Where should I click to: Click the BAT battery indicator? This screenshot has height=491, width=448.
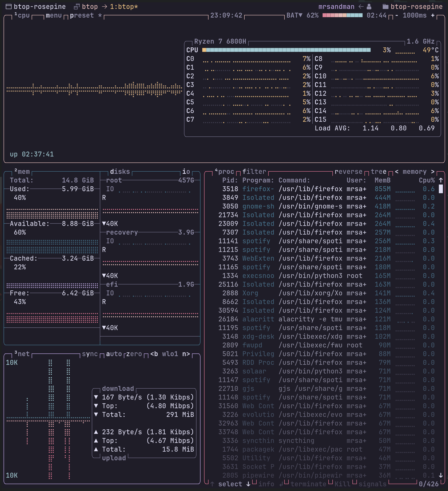pyautogui.click(x=294, y=15)
